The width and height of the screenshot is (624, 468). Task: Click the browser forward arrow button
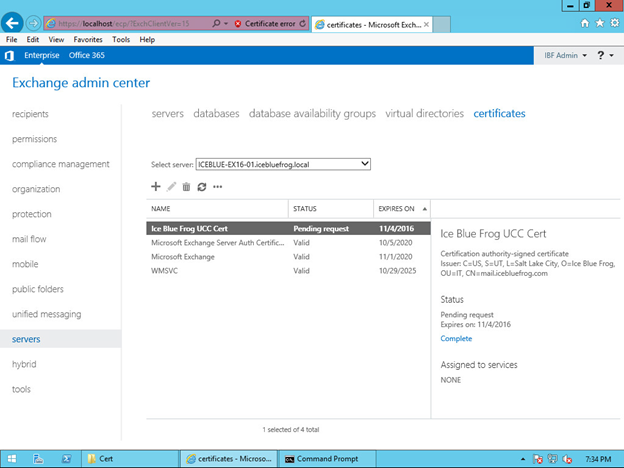(33, 23)
